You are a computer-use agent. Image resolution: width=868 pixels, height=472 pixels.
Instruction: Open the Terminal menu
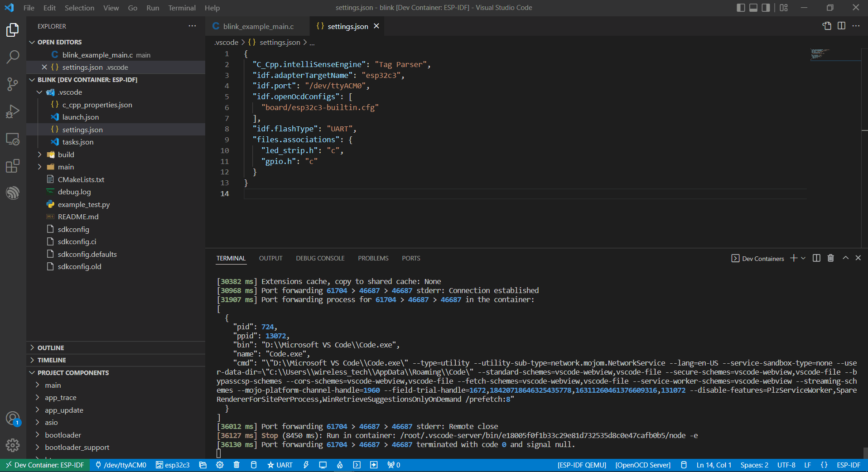coord(182,8)
